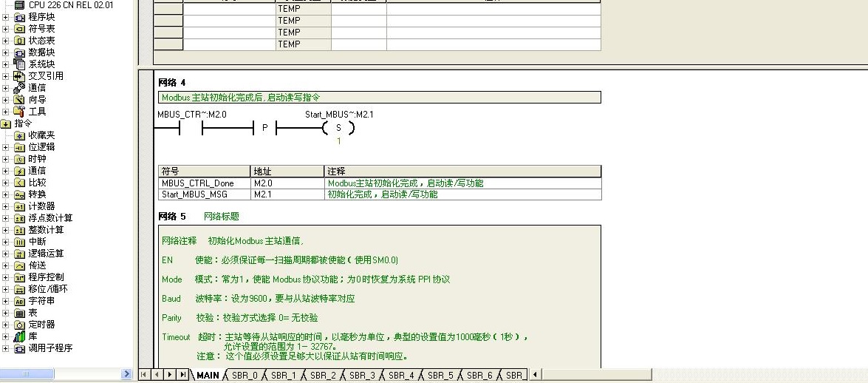This screenshot has height=383, width=868.
Task: Click the 程序控制 program control icon
Action: (19, 277)
